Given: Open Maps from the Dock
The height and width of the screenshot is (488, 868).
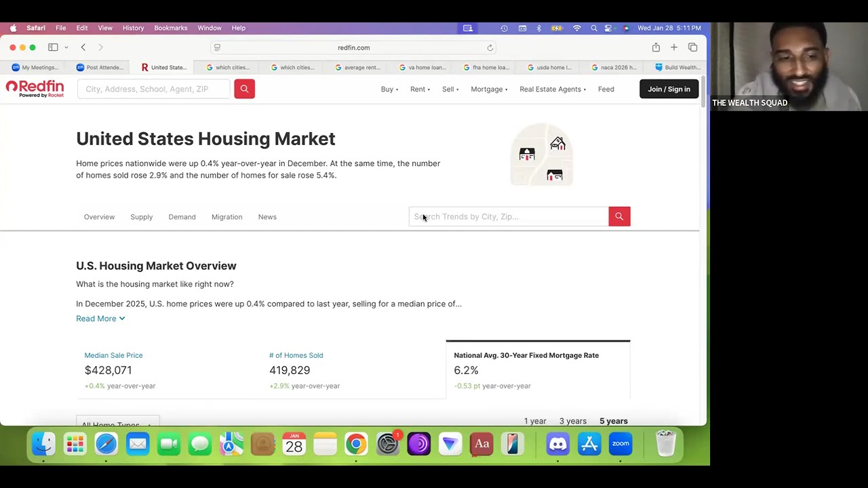Looking at the screenshot, I should 231,445.
